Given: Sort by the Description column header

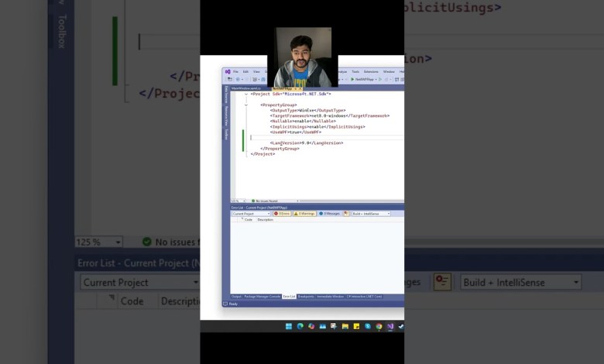Looking at the screenshot, I should [266, 219].
